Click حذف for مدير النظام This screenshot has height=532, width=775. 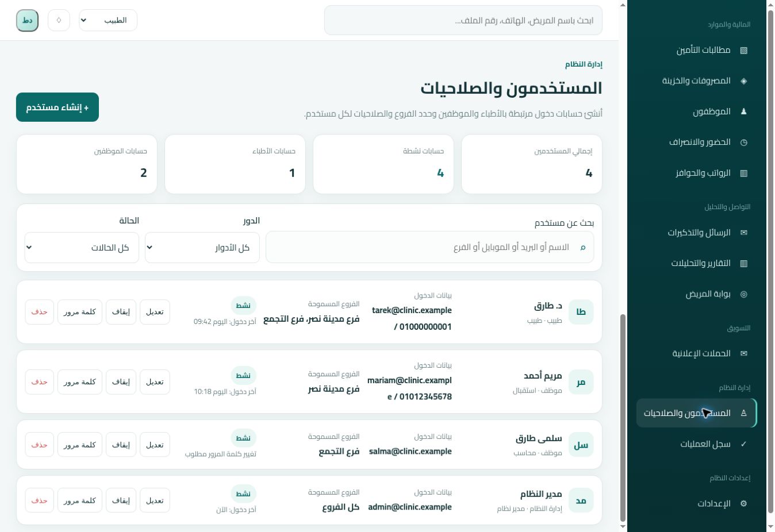coord(39,501)
